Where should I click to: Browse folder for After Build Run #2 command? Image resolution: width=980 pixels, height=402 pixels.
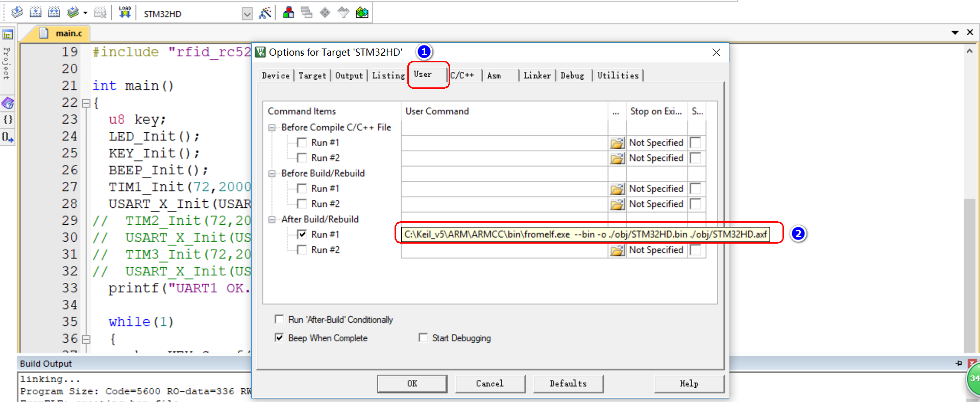pyautogui.click(x=618, y=250)
